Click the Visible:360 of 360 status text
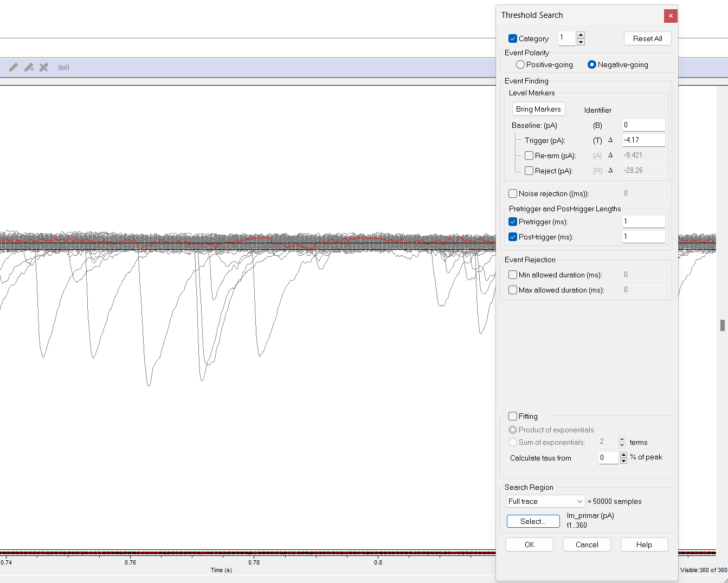The image size is (728, 583). (704, 570)
